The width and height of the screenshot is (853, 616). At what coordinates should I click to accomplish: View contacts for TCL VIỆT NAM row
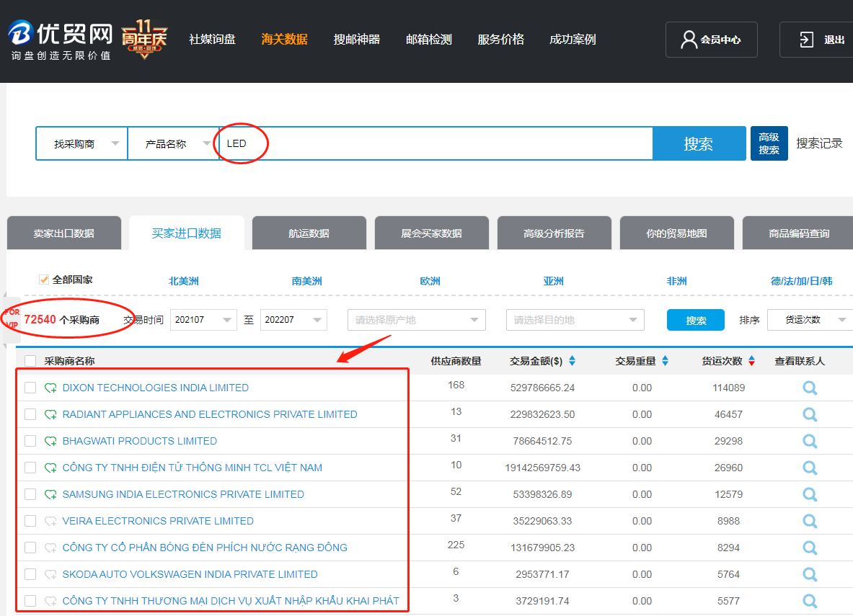point(810,468)
